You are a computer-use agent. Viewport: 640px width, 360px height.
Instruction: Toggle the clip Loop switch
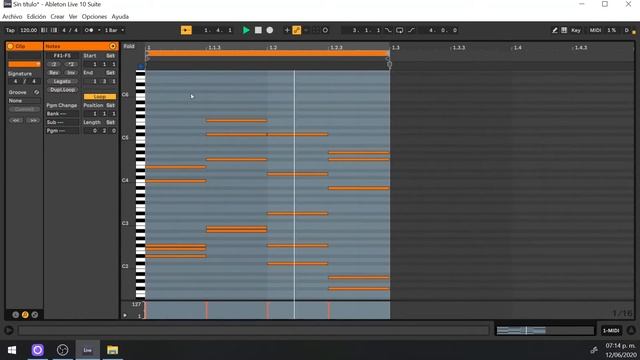tap(100, 97)
